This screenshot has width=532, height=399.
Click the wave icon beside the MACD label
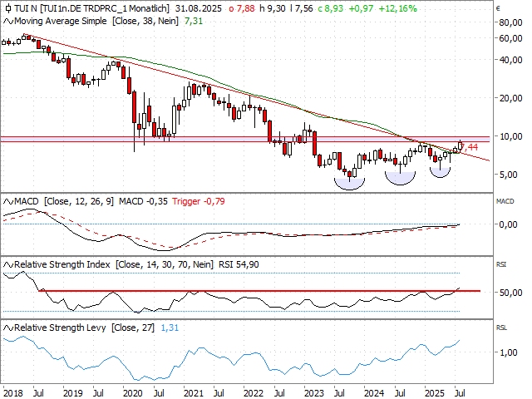point(8,201)
